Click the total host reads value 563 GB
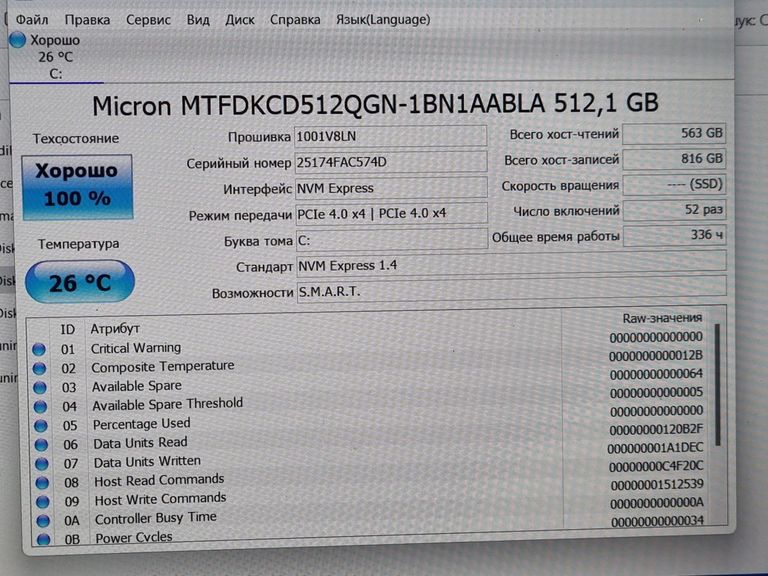This screenshot has width=768, height=576. (x=673, y=134)
